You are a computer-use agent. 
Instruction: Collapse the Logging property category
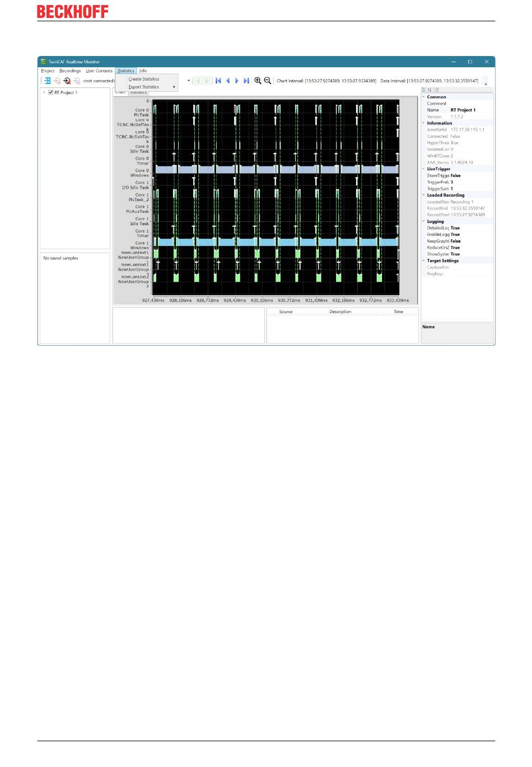[423, 221]
